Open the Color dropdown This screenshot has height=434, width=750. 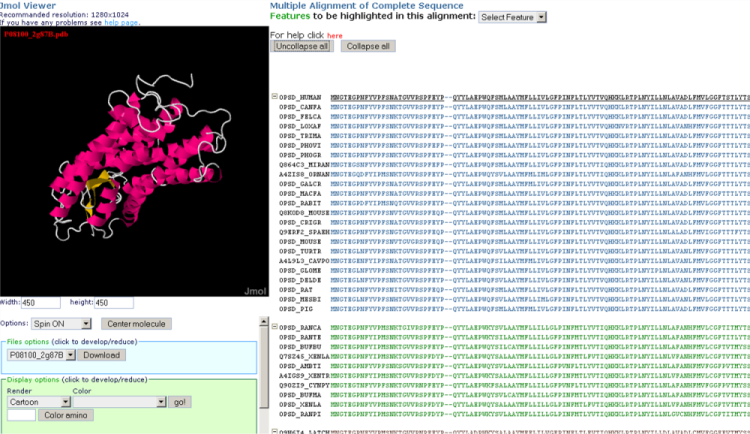pos(120,402)
